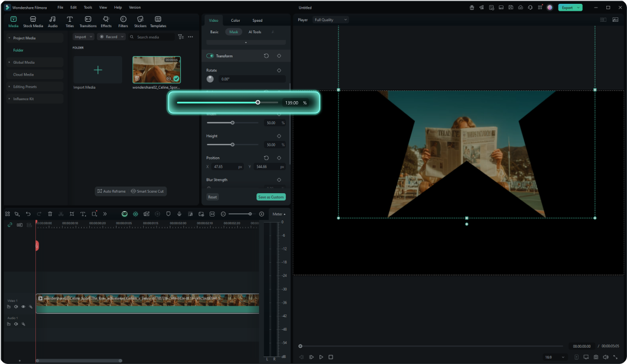This screenshot has width=627, height=364.
Task: Click the Search media field
Action: click(x=152, y=37)
